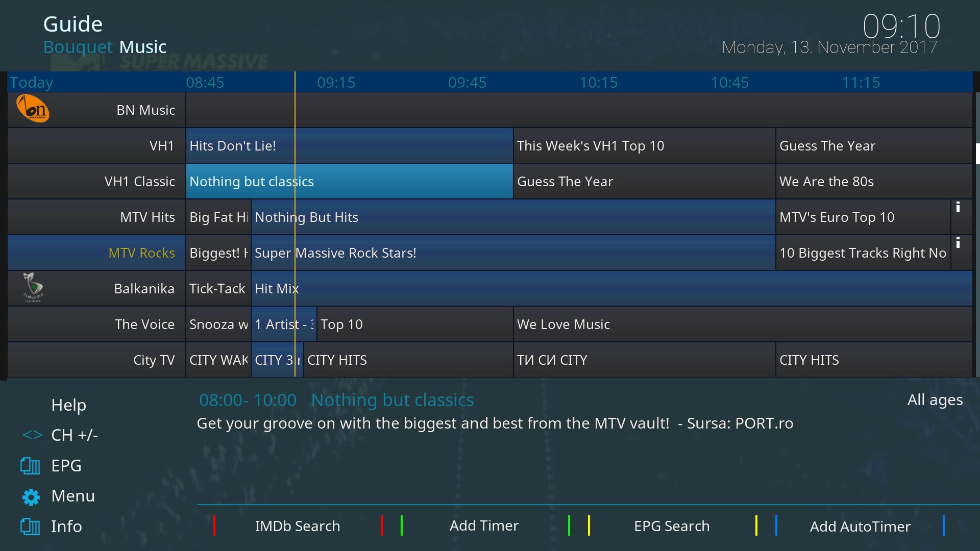Select Guess The Year on VH1 Classic
The height and width of the screenshot is (551, 980).
point(644,181)
